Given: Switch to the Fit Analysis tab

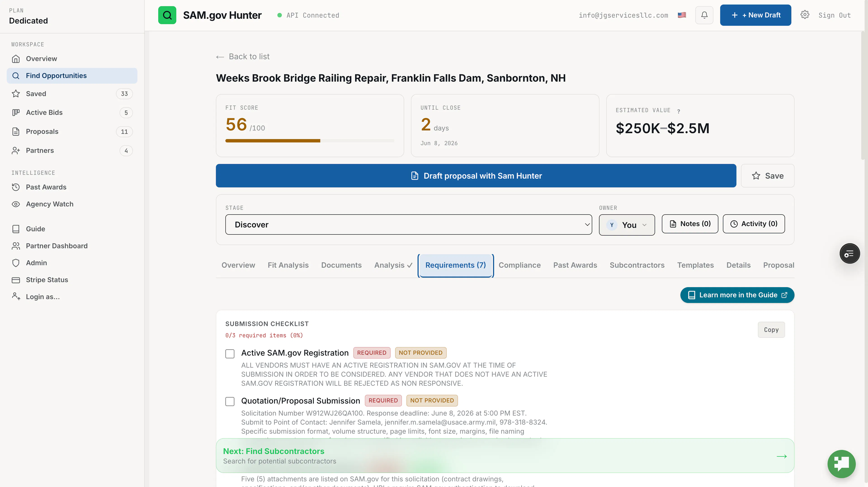Looking at the screenshot, I should tap(288, 265).
